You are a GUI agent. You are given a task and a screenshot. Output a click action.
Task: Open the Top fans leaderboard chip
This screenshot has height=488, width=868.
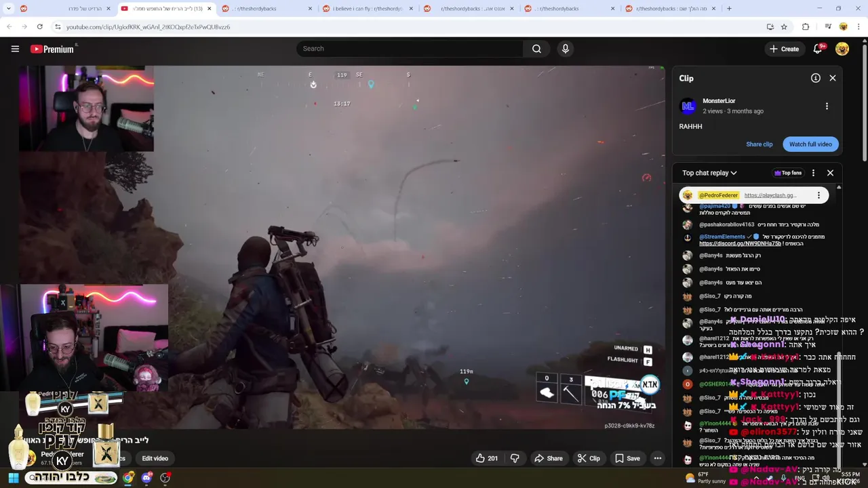click(788, 173)
